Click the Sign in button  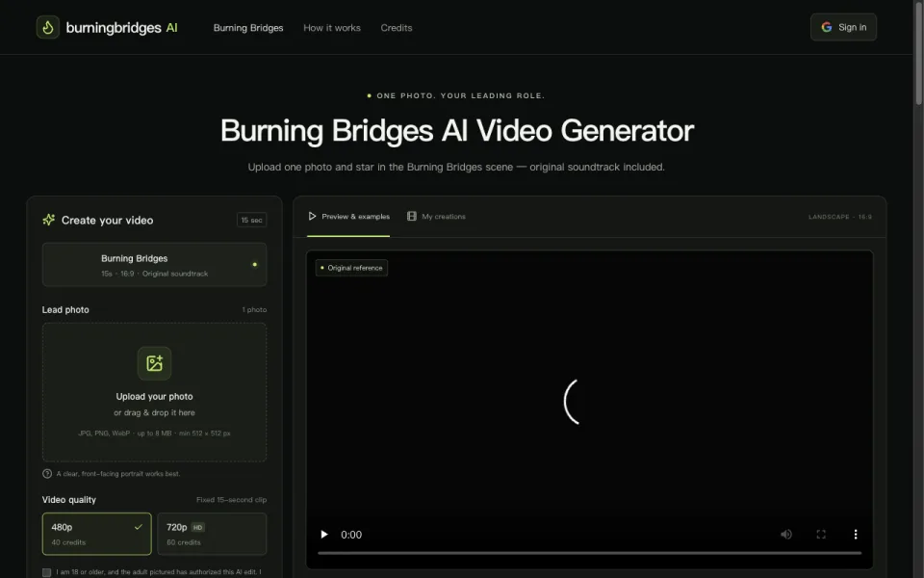(843, 27)
